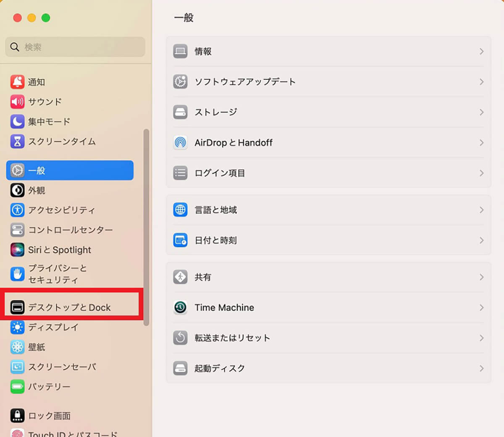Click the 一般 gear icon in sidebar
504x437 pixels.
point(17,170)
